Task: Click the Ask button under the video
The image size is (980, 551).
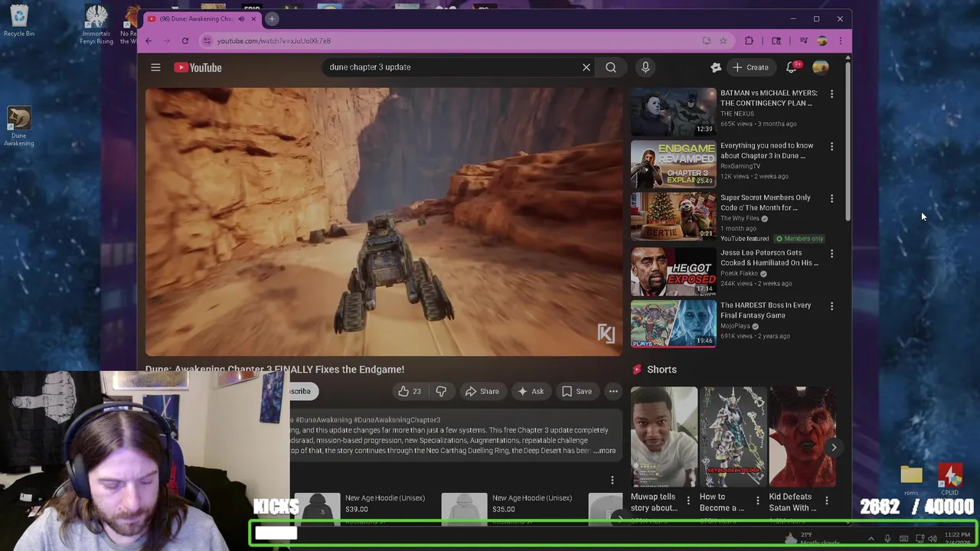Action: pos(531,391)
